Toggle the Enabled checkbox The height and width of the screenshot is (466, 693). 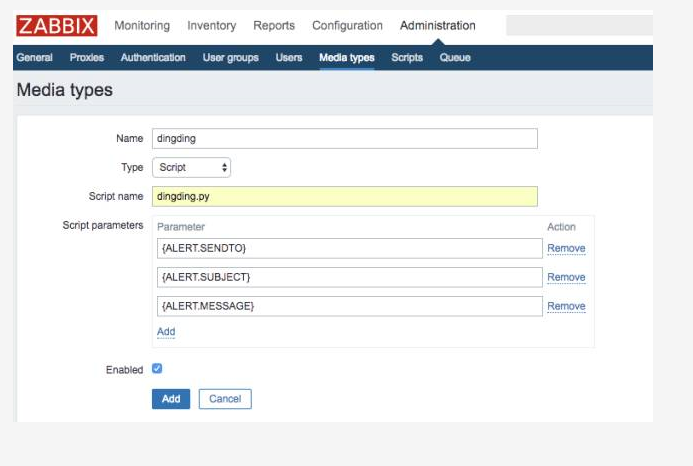click(157, 368)
